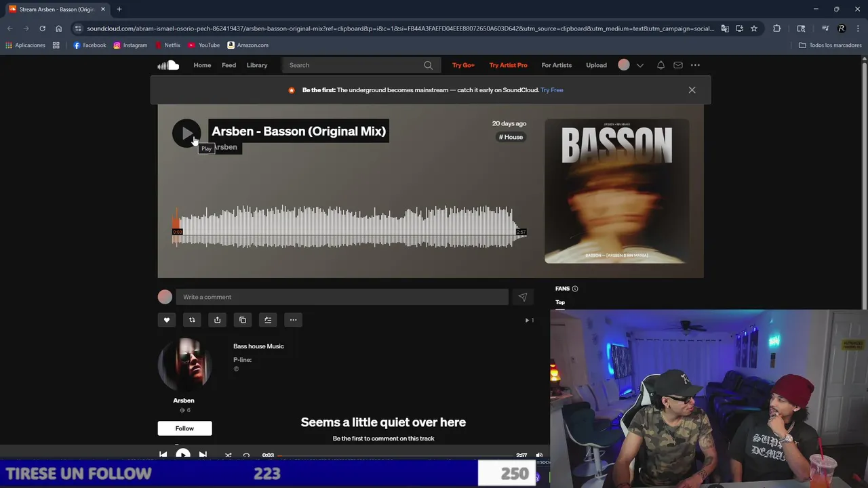Open the media controls icon
The width and height of the screenshot is (868, 488).
click(x=825, y=28)
